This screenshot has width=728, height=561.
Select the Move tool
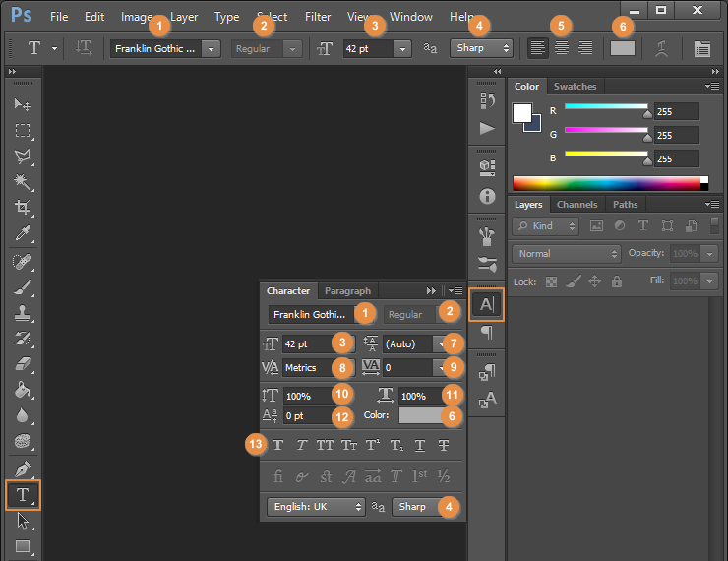point(22,104)
